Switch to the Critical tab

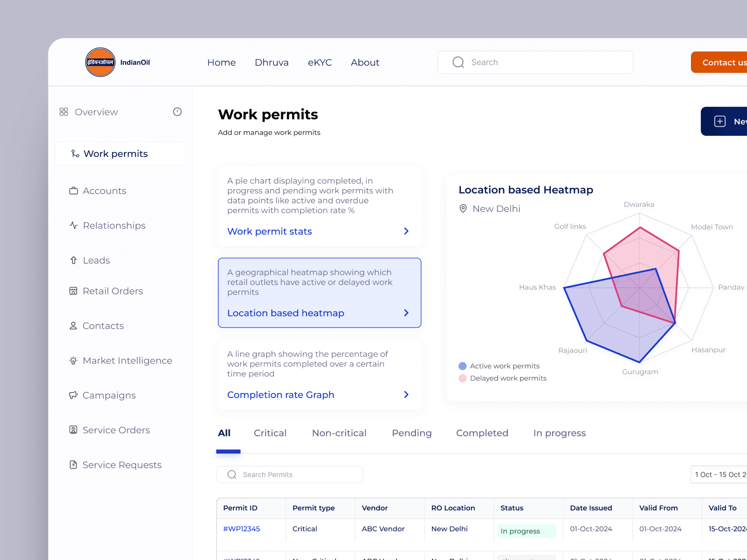(x=270, y=433)
